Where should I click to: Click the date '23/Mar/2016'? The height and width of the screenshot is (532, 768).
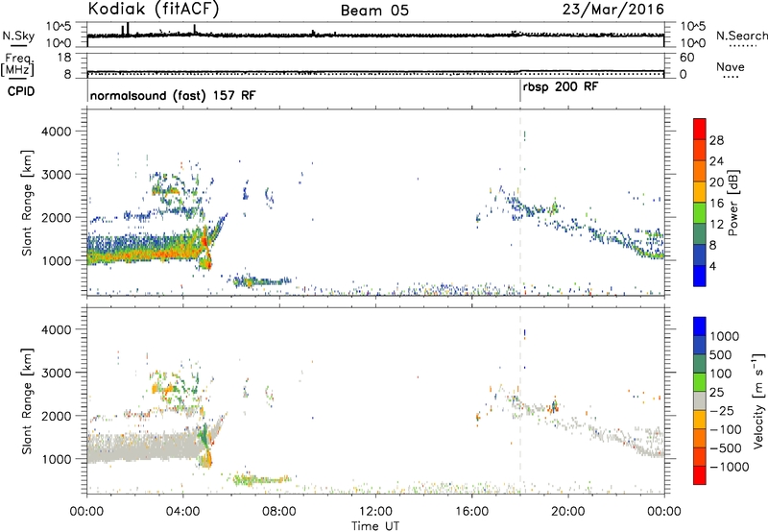(x=613, y=10)
